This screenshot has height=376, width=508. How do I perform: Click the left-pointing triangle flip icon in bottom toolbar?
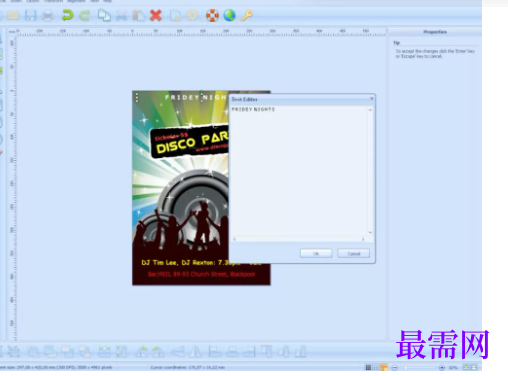(178, 352)
